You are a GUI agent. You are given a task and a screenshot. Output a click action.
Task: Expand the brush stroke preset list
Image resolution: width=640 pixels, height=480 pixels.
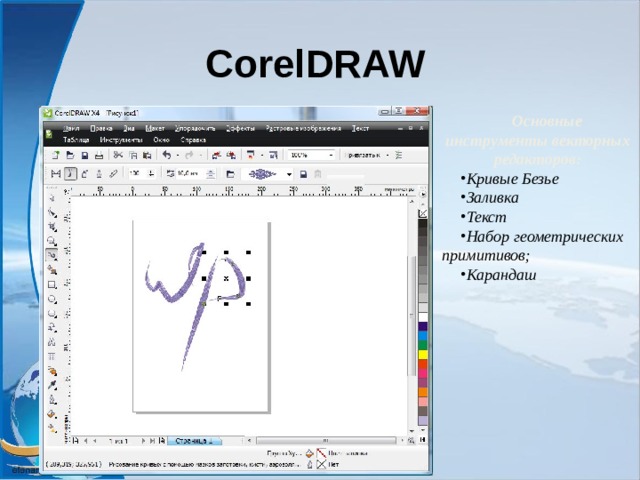pos(289,174)
